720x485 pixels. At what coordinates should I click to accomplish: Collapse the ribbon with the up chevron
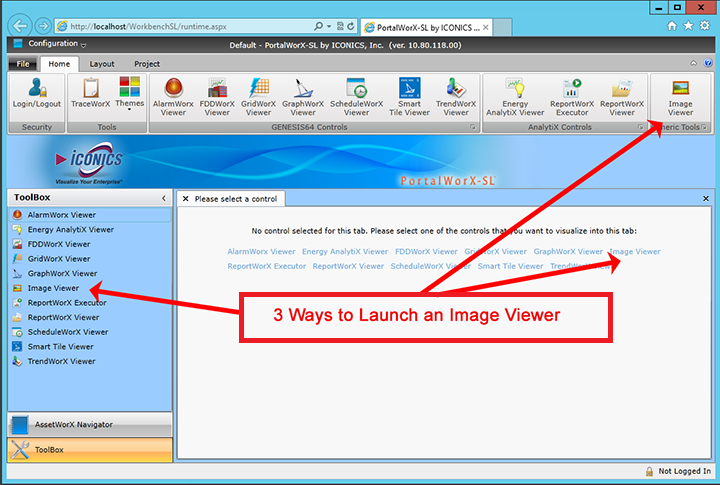pyautogui.click(x=693, y=63)
